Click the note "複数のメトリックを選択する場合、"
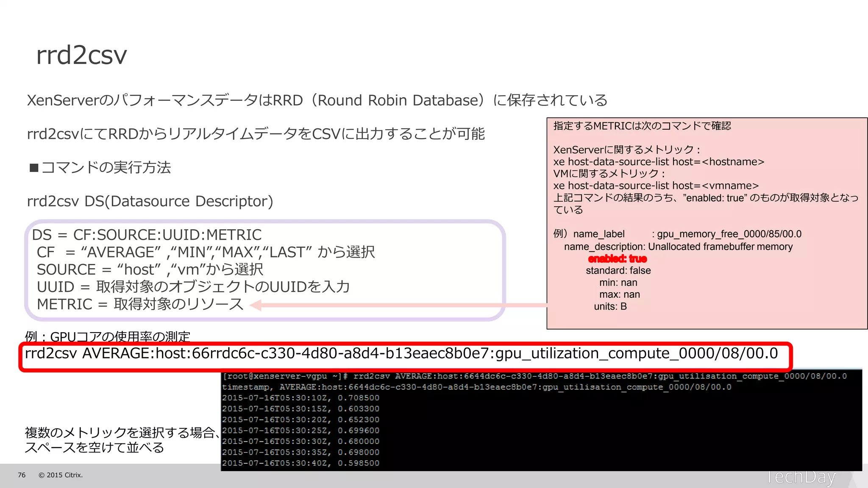This screenshot has height=488, width=868. (123, 433)
